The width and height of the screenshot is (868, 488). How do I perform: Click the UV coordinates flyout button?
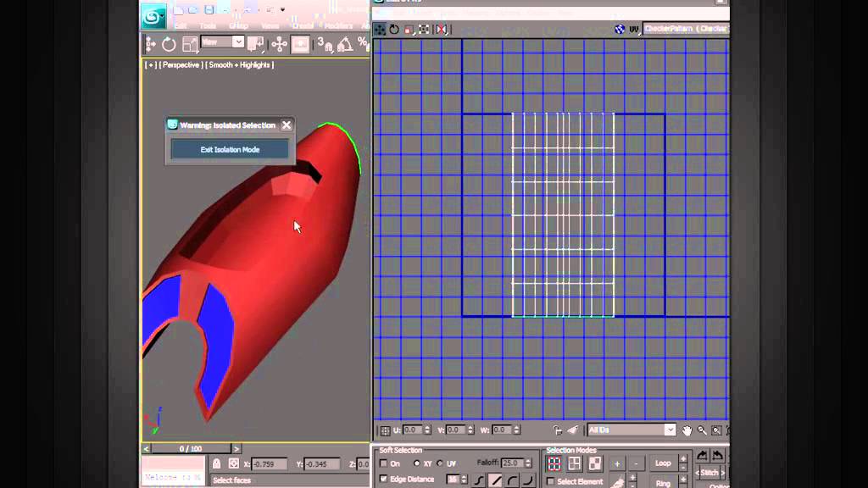634,29
